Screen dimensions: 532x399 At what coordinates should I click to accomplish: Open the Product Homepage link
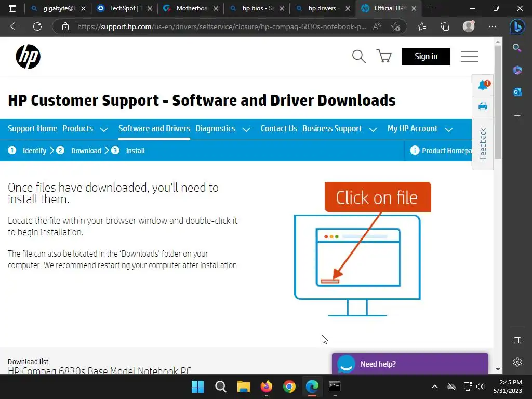[441, 151]
